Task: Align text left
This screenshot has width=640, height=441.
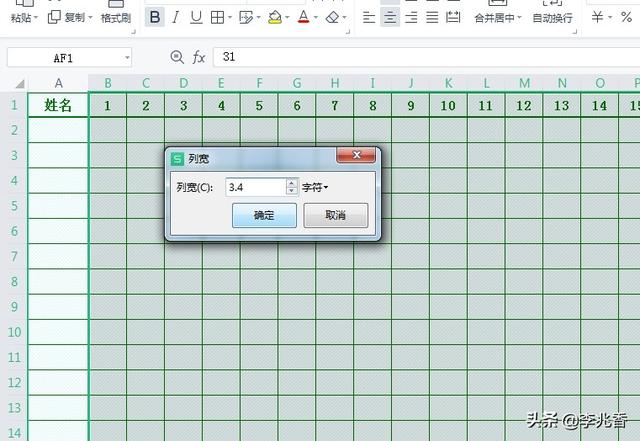Action: tap(369, 18)
